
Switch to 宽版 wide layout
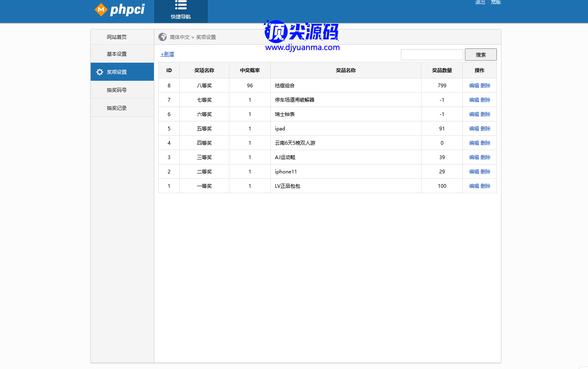coord(496,2)
